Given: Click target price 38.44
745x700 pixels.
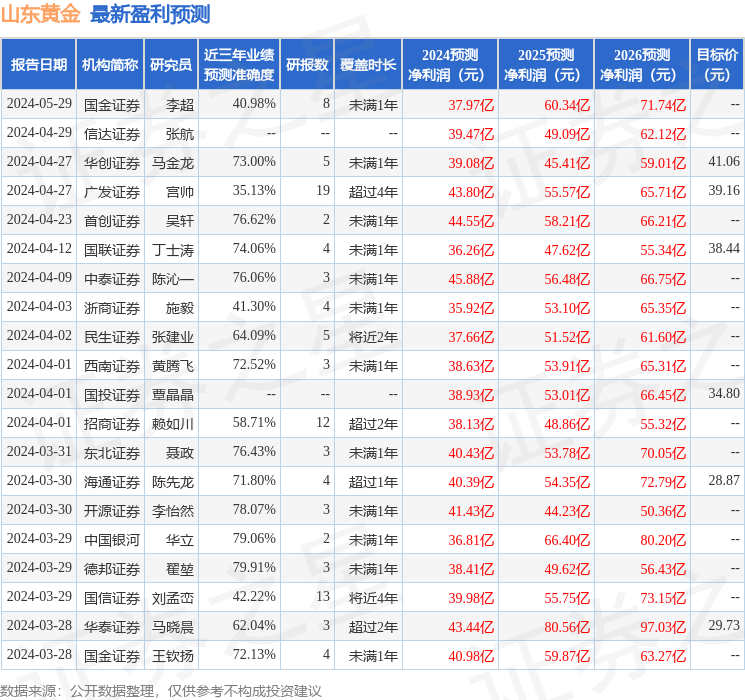Looking at the screenshot, I should coord(724,249).
